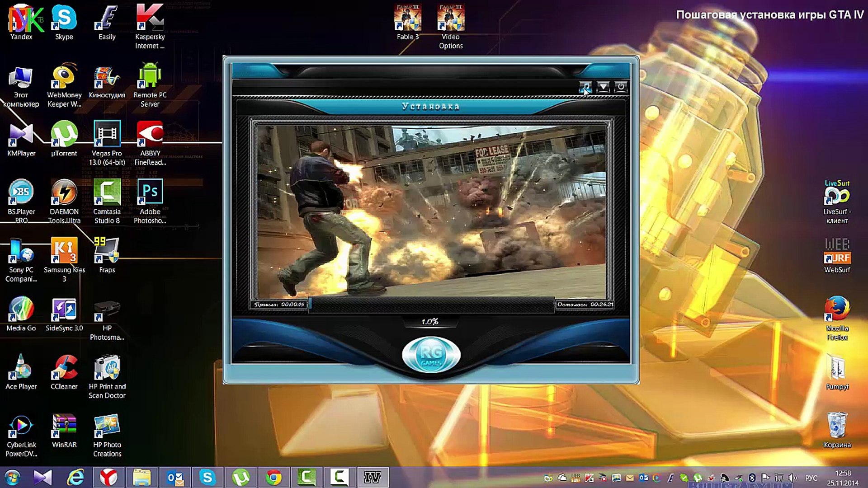Screen dimensions: 868x488
Task: Toggle the installer music button
Action: tap(585, 87)
